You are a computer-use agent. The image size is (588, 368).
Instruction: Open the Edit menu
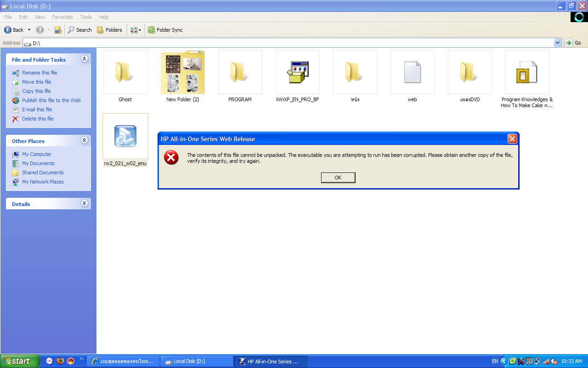(x=23, y=17)
